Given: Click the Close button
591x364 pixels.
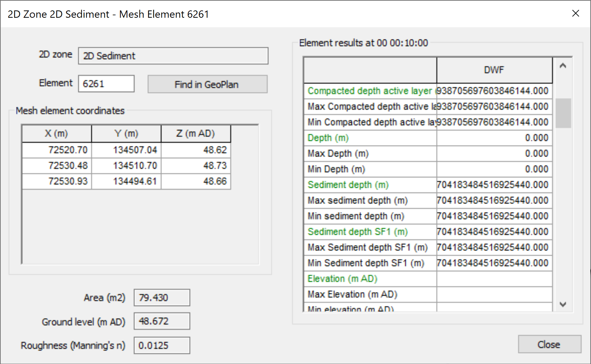Looking at the screenshot, I should coord(549,345).
